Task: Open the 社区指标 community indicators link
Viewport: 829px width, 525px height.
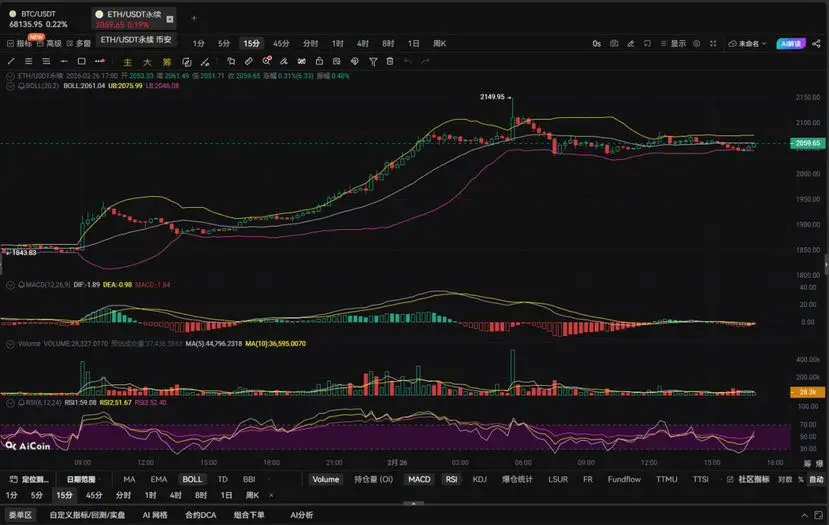Action: point(748,480)
